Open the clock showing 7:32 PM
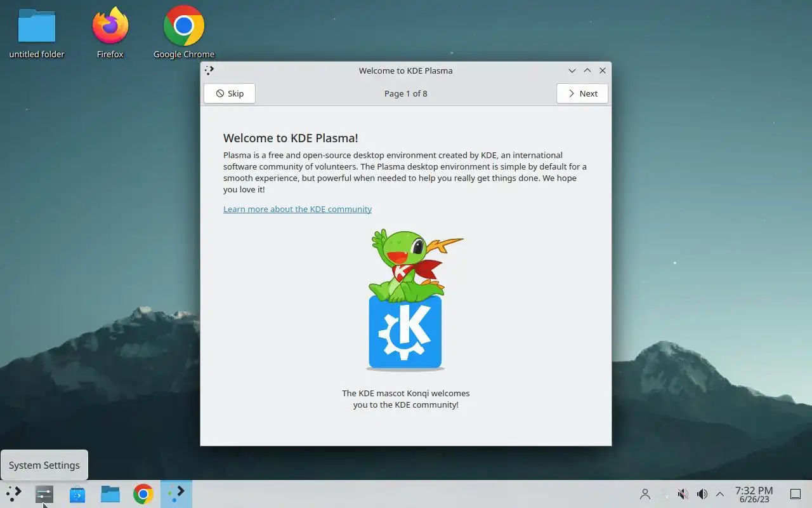Viewport: 812px width, 508px height. 754,494
